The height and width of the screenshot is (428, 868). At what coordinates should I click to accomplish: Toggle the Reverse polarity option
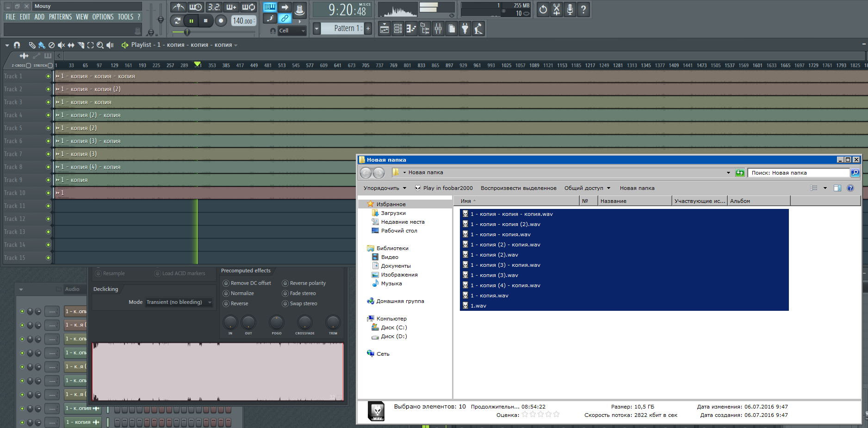tap(285, 283)
